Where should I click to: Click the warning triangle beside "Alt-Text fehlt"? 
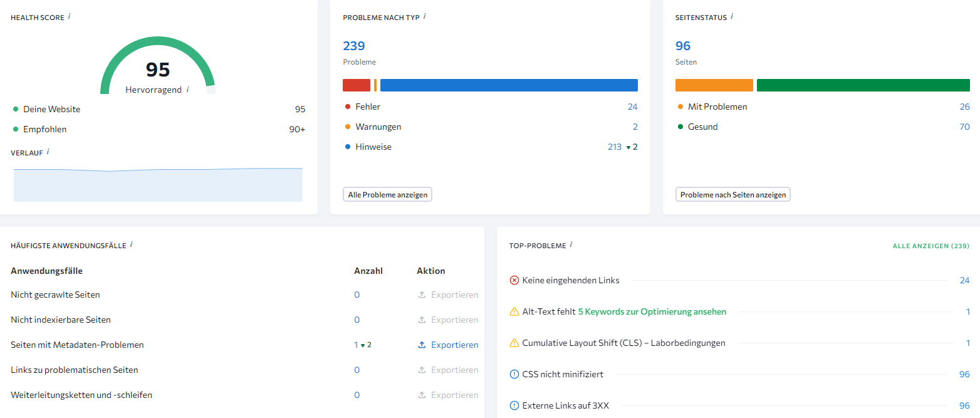point(514,311)
